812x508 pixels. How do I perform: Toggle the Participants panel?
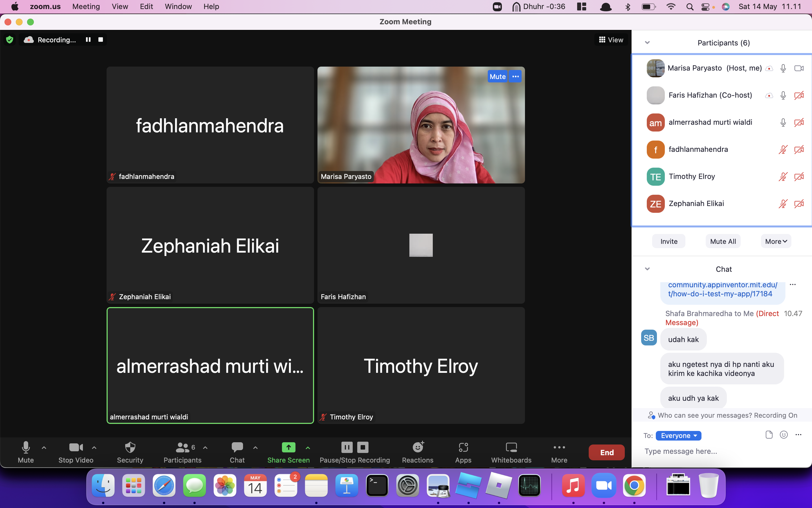(x=182, y=452)
